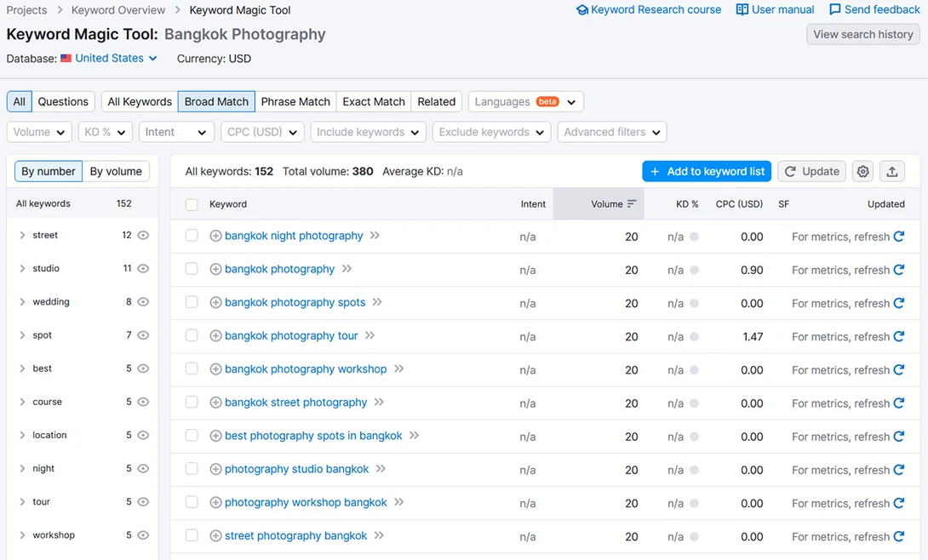Add bangkok photography workshop via plus icon
Image resolution: width=928 pixels, height=560 pixels.
[216, 369]
